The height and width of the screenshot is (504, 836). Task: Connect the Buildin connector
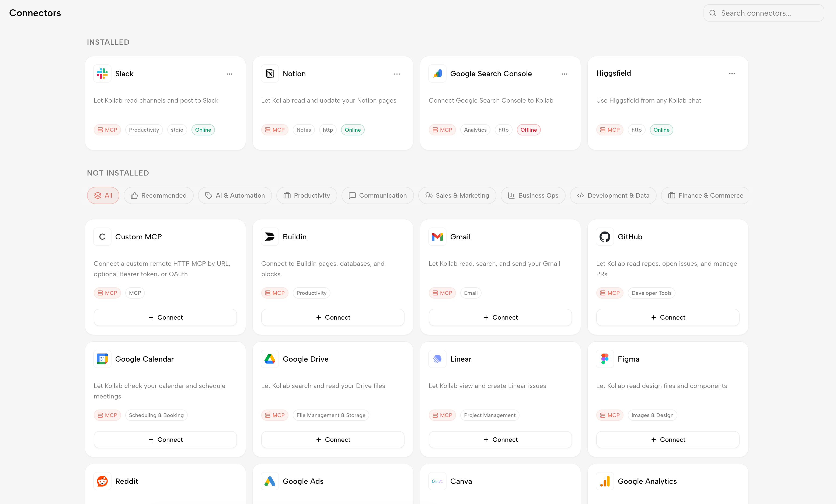pos(333,317)
